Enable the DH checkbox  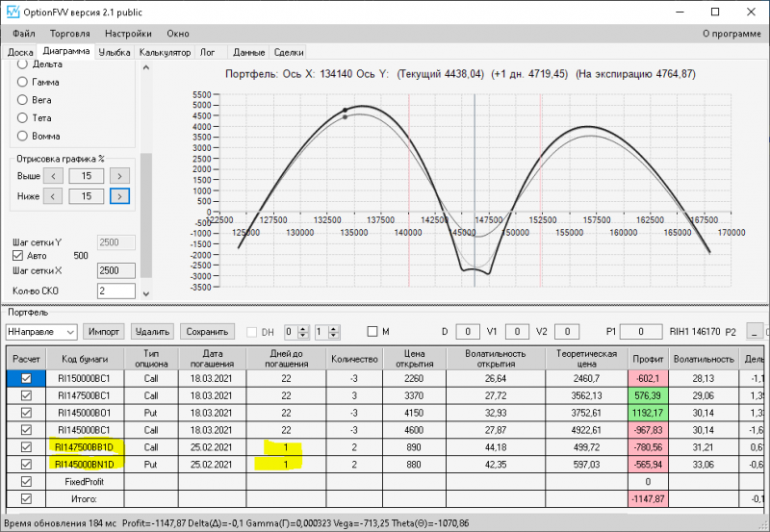(254, 332)
